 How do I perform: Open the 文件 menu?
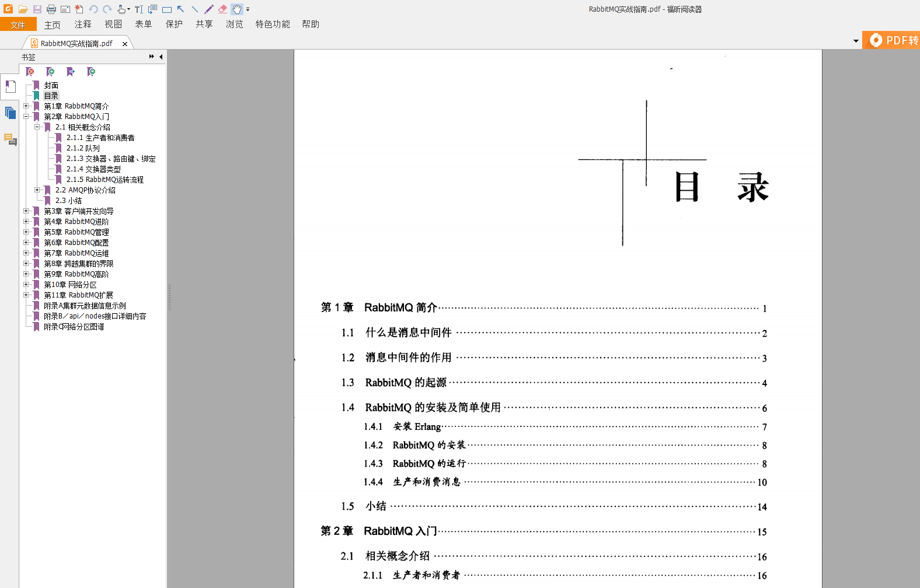pyautogui.click(x=18, y=24)
